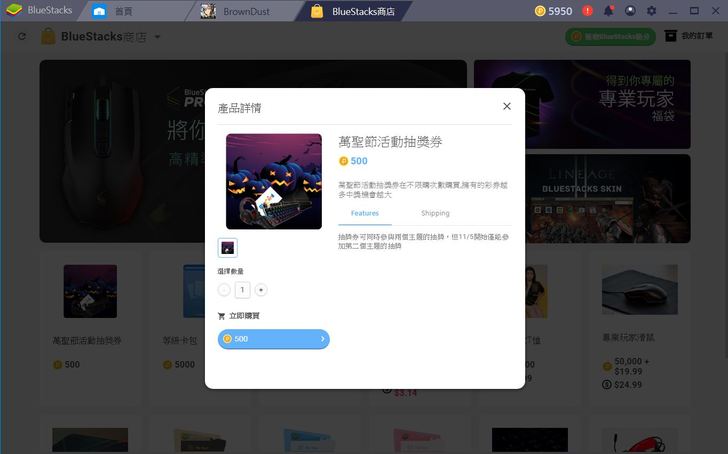Screen dimensions: 728x454
Task: Click the yellow store bag icon in toolbar
Action: (x=48, y=36)
